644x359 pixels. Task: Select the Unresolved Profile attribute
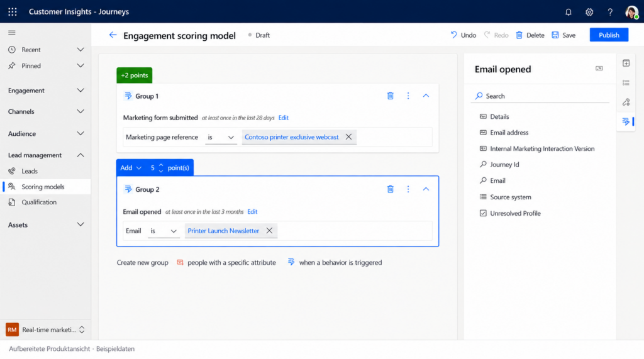tap(509, 213)
